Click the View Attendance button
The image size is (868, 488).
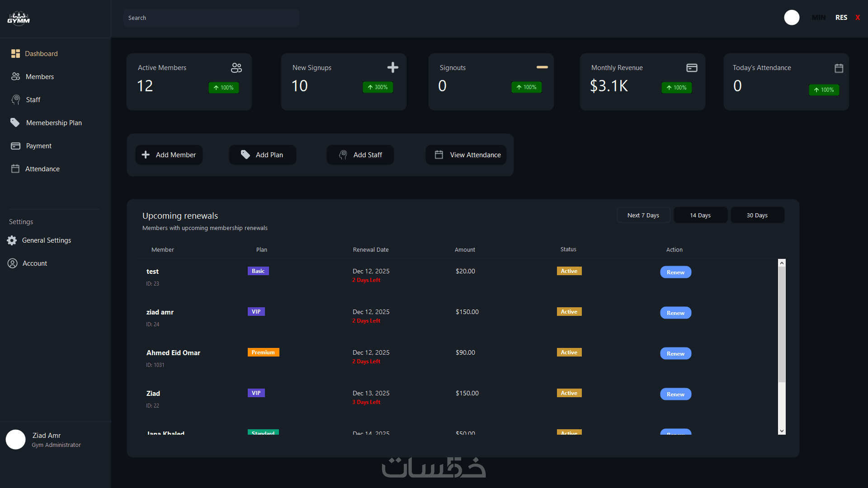pyautogui.click(x=466, y=155)
